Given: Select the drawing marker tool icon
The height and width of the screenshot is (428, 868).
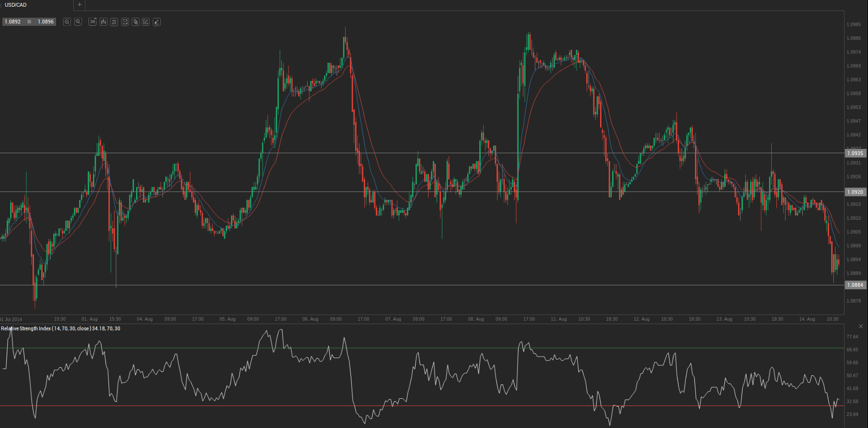Looking at the screenshot, I should [x=157, y=22].
